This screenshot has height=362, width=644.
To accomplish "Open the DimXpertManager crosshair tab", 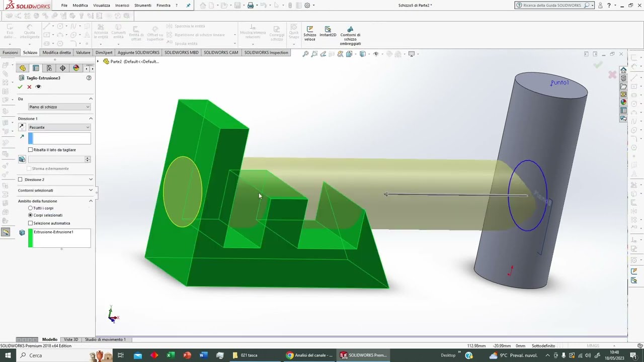I will click(62, 68).
